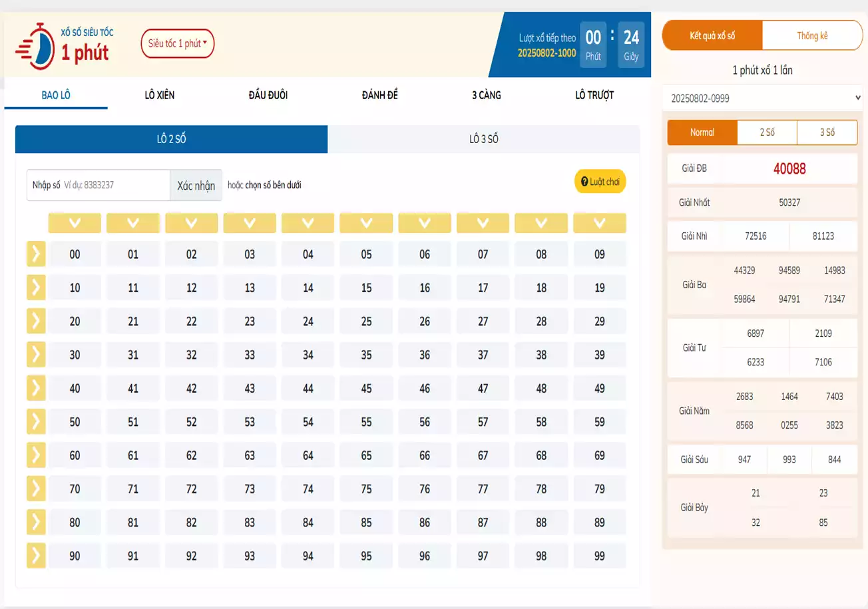Select column chevron above number 05
The width and height of the screenshot is (868, 609).
(x=366, y=223)
